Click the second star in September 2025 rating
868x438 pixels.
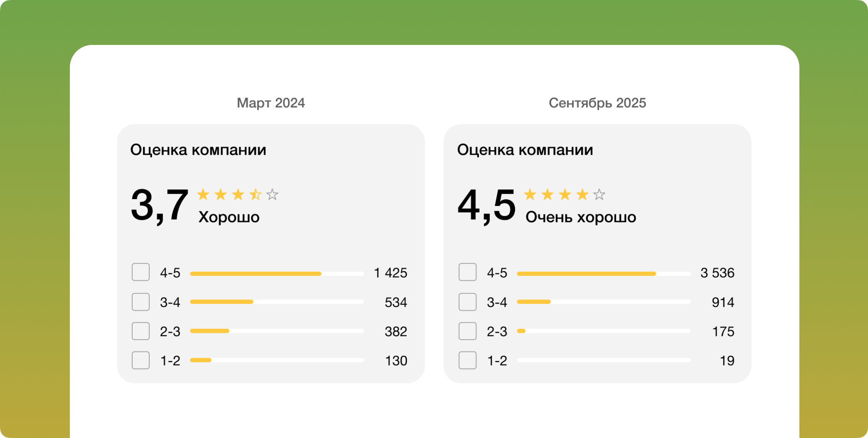(547, 194)
